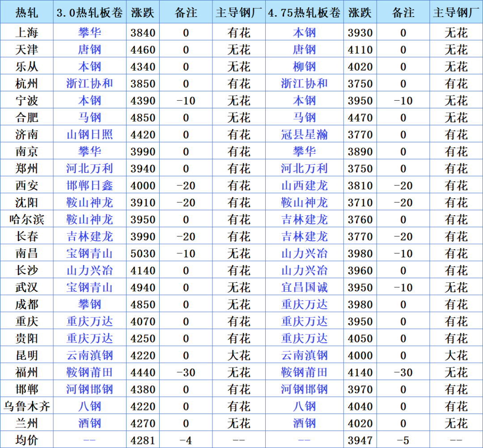
Task: Click the price 3710 in 沈阳 row
Action: tap(360, 203)
